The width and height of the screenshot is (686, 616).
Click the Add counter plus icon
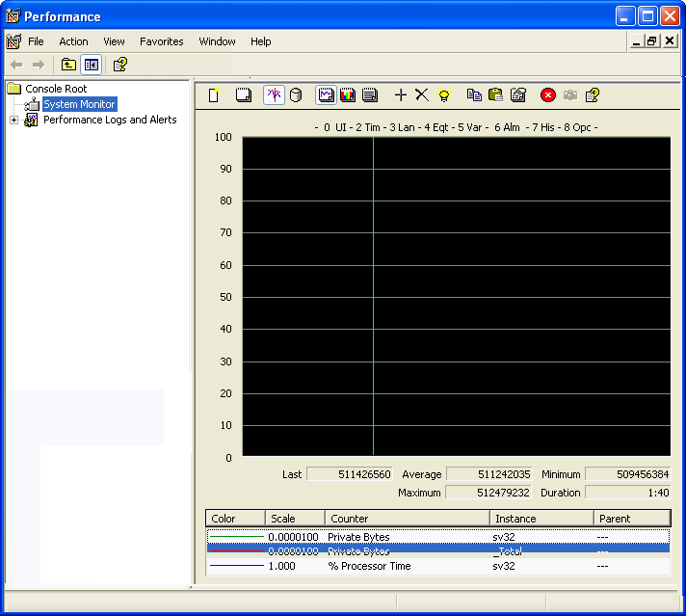point(401,95)
